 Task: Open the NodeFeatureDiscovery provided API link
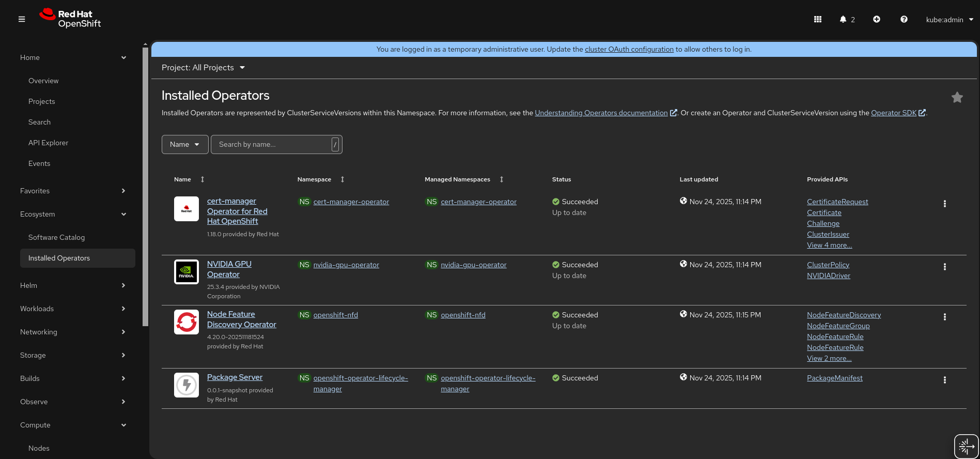click(844, 315)
